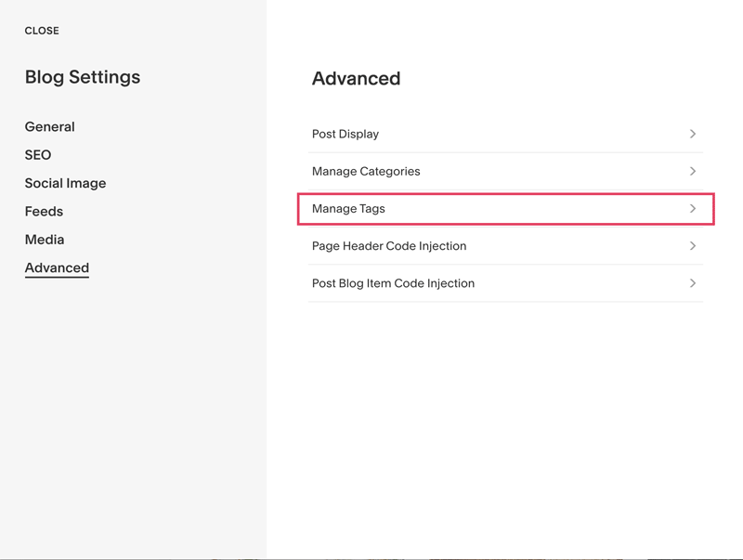Open Page Header Code Injection settings
The height and width of the screenshot is (560, 743).
(x=505, y=246)
